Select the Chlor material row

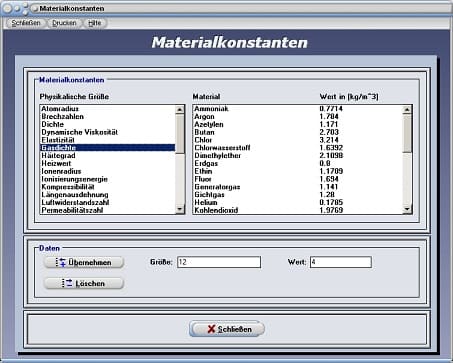(x=298, y=140)
